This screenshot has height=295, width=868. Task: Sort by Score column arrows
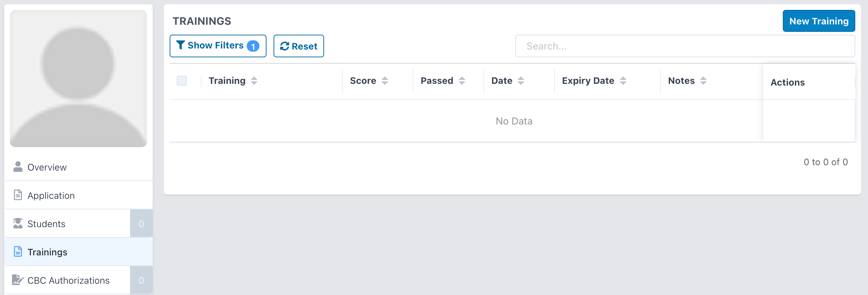click(385, 81)
